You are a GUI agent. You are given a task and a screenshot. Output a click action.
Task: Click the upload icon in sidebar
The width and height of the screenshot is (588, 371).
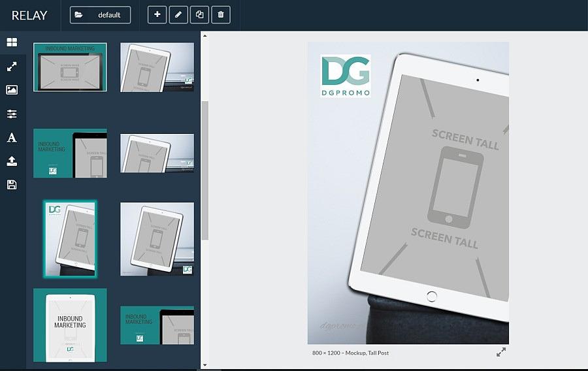[12, 161]
